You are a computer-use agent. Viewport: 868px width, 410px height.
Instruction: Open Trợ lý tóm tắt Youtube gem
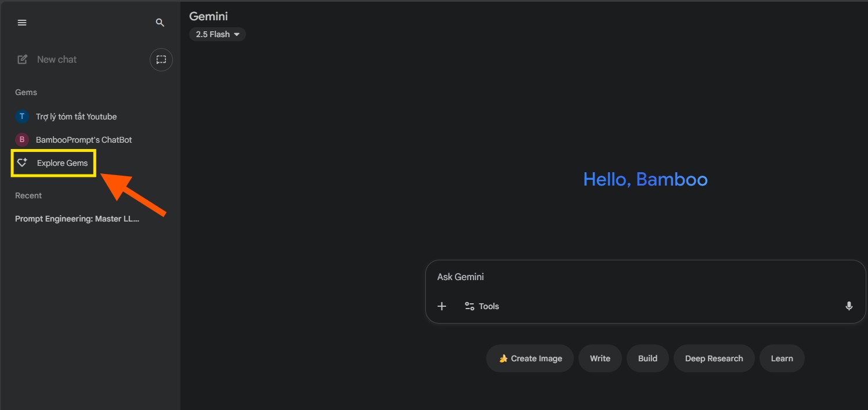76,117
